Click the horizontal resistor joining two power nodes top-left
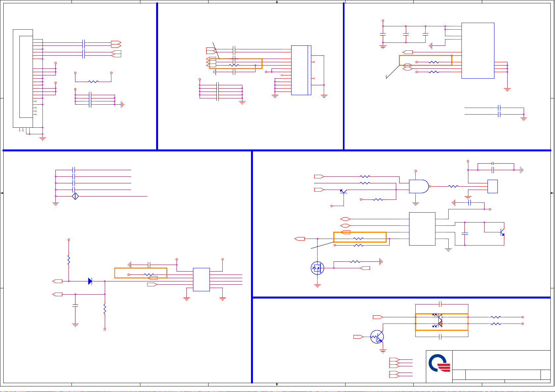 coord(93,81)
